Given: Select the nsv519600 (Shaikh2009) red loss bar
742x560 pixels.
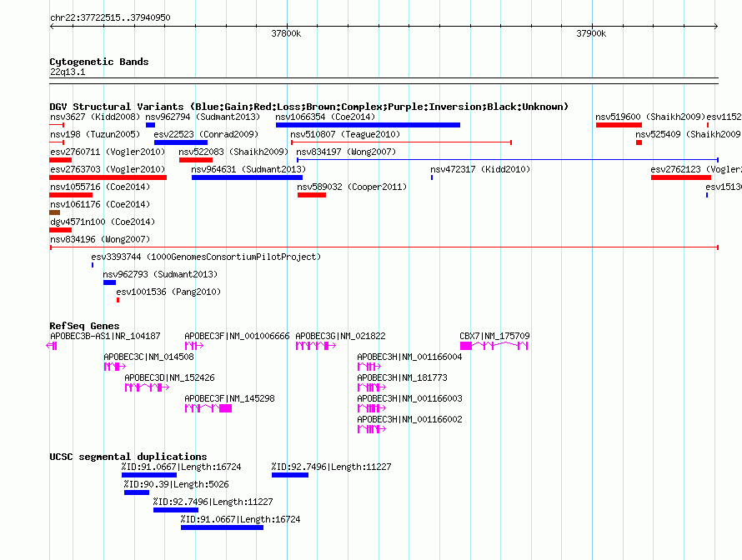Looking at the screenshot, I should click(619, 125).
